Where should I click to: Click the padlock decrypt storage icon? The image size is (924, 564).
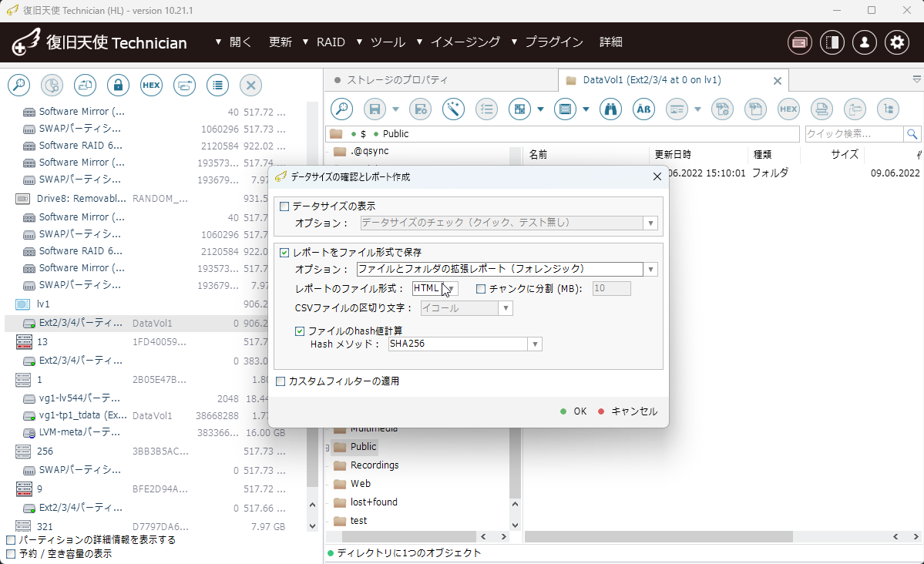118,86
